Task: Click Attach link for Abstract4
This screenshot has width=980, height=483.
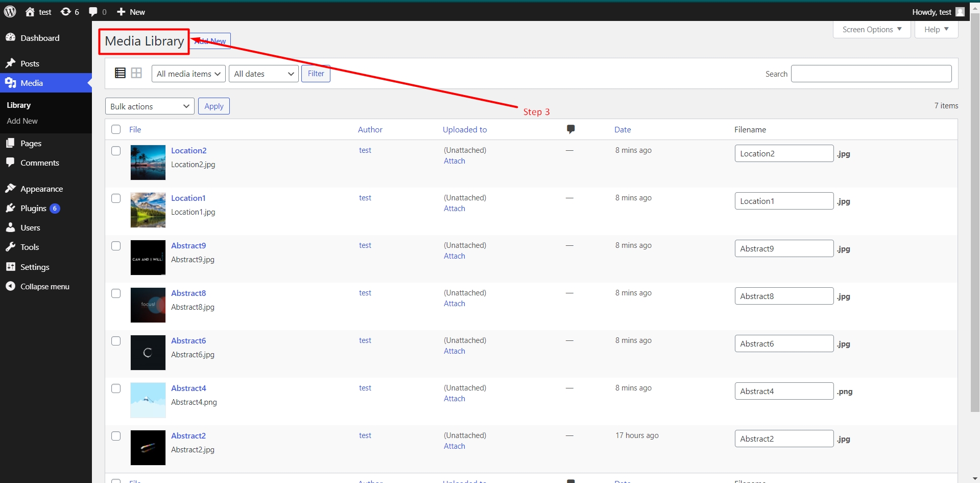Action: 455,399
